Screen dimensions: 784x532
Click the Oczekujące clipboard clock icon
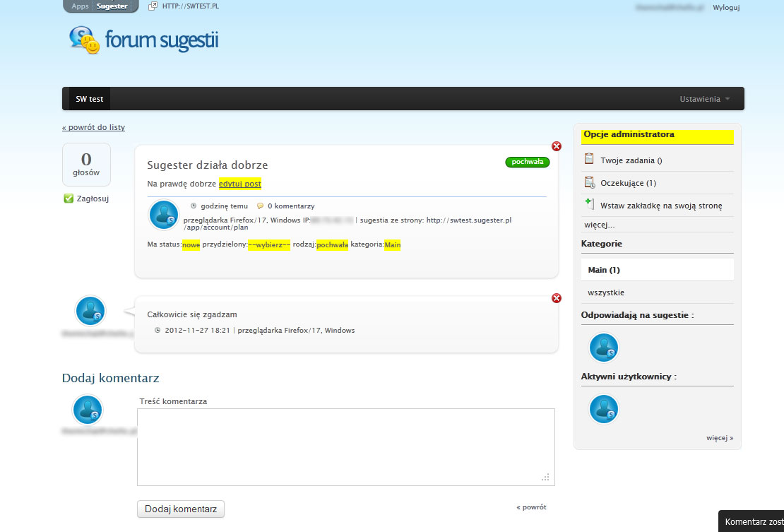coord(590,182)
